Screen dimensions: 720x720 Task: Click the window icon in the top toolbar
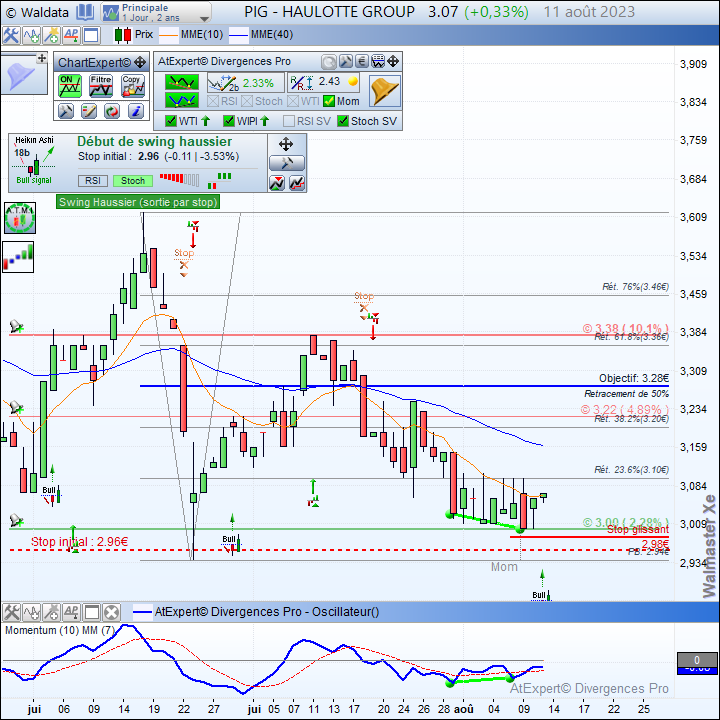91,35
